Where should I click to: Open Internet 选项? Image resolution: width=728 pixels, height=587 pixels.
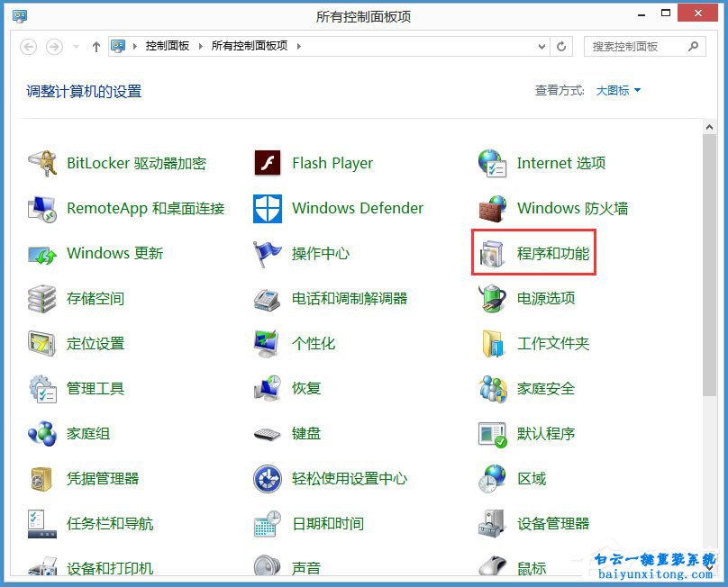pyautogui.click(x=560, y=163)
